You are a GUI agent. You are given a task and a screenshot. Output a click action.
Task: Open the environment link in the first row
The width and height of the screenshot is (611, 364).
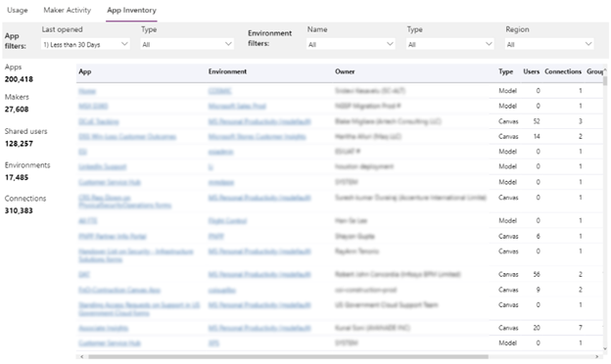[219, 91]
